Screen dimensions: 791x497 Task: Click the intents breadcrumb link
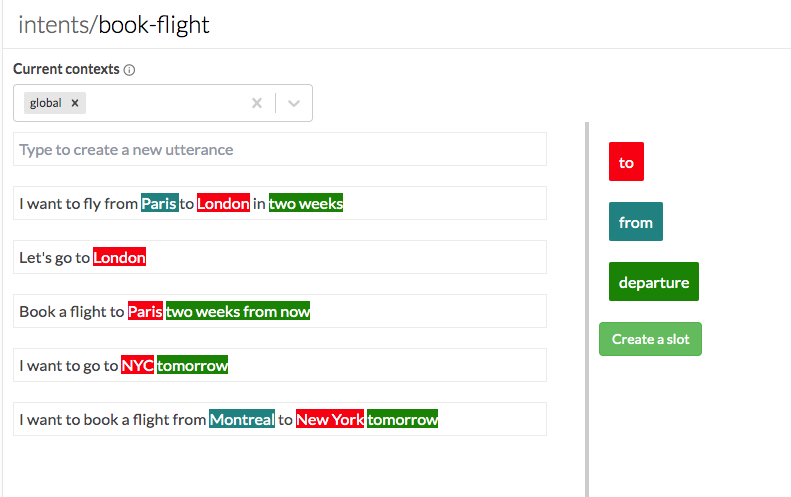click(54, 25)
